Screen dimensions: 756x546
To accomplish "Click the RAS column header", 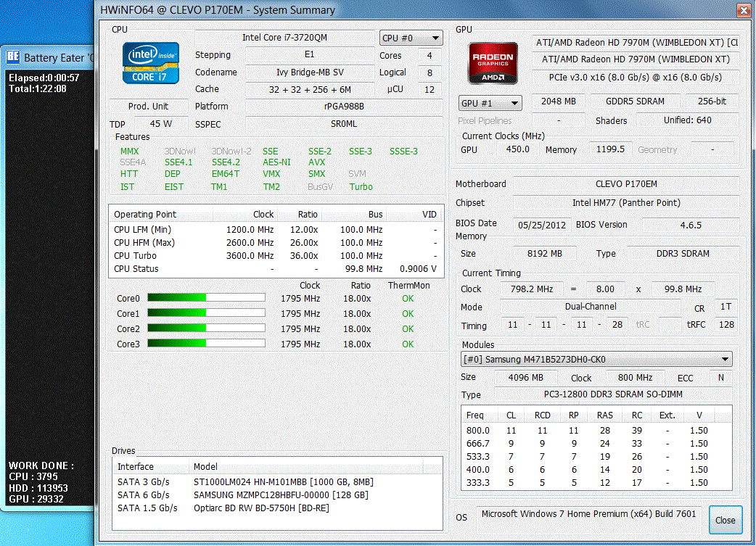I will 604,415.
